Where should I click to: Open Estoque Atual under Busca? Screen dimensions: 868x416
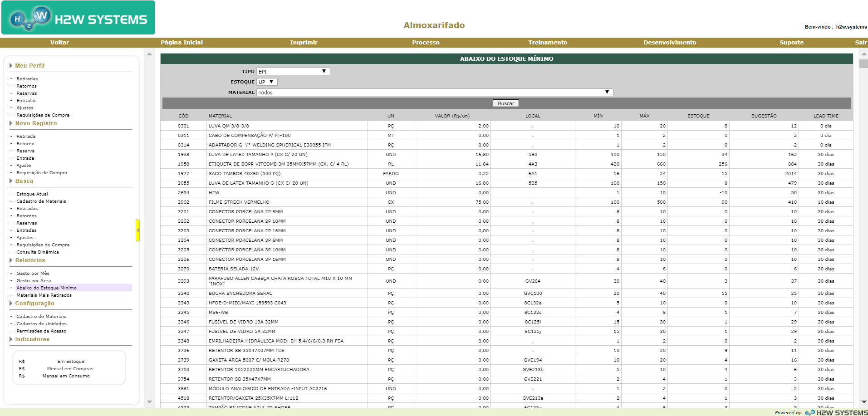point(32,194)
